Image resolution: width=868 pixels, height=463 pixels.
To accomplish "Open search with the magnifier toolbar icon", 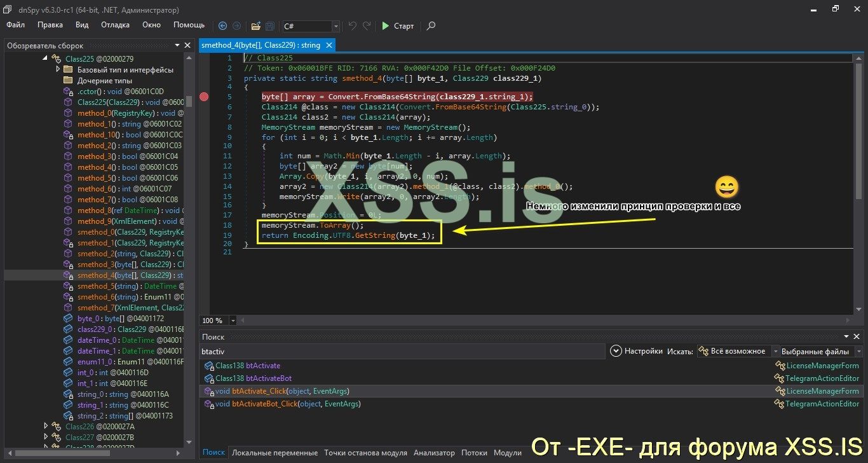I will (x=431, y=26).
